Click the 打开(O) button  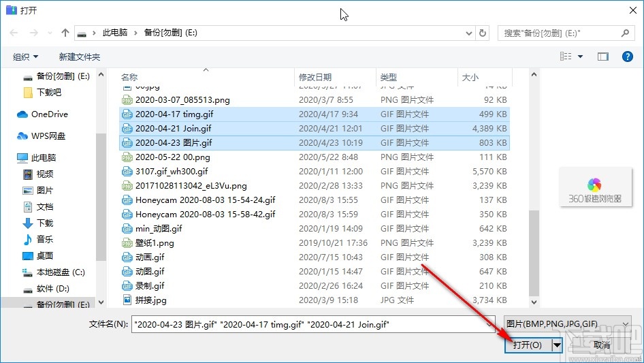(528, 345)
